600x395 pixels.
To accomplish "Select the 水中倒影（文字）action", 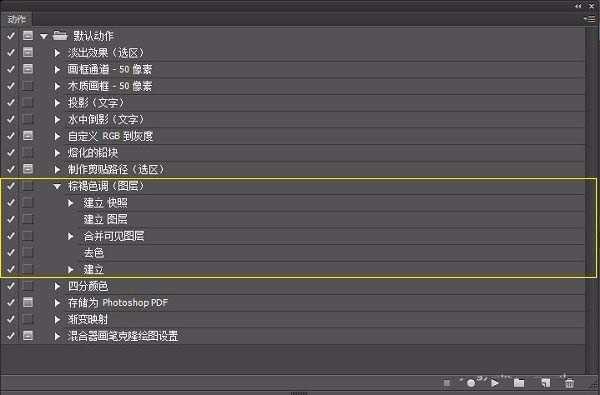I will [106, 119].
